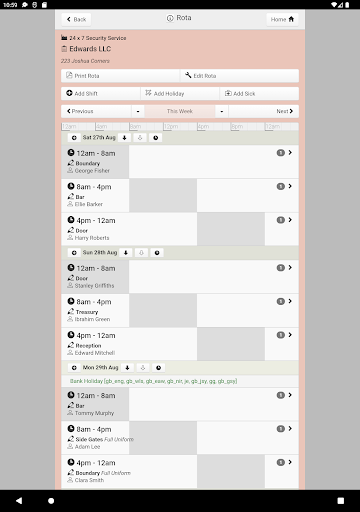Image resolution: width=360 pixels, height=512 pixels.
Task: Click the add icon beside Sat 27th Aug
Action: click(74, 138)
